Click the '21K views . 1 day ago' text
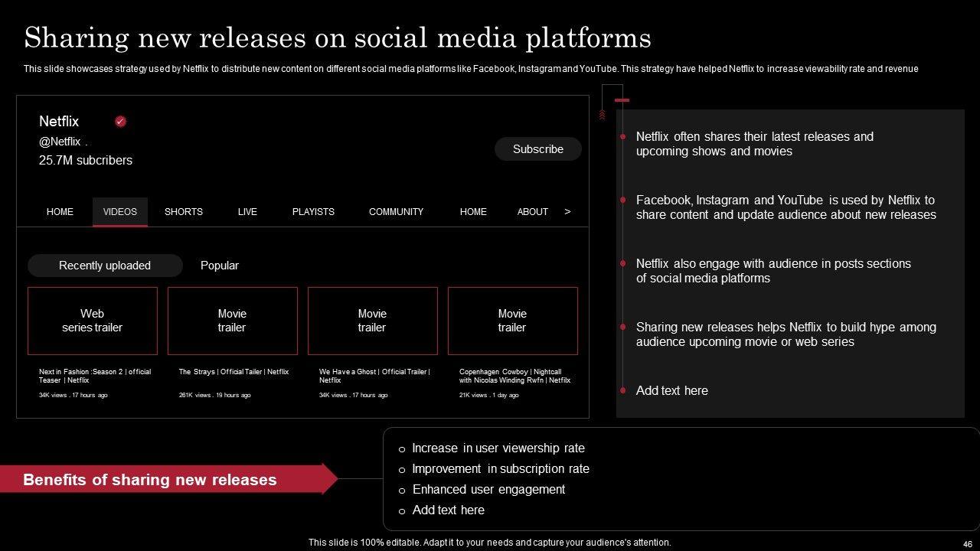Image resolution: width=980 pixels, height=551 pixels. (x=488, y=396)
